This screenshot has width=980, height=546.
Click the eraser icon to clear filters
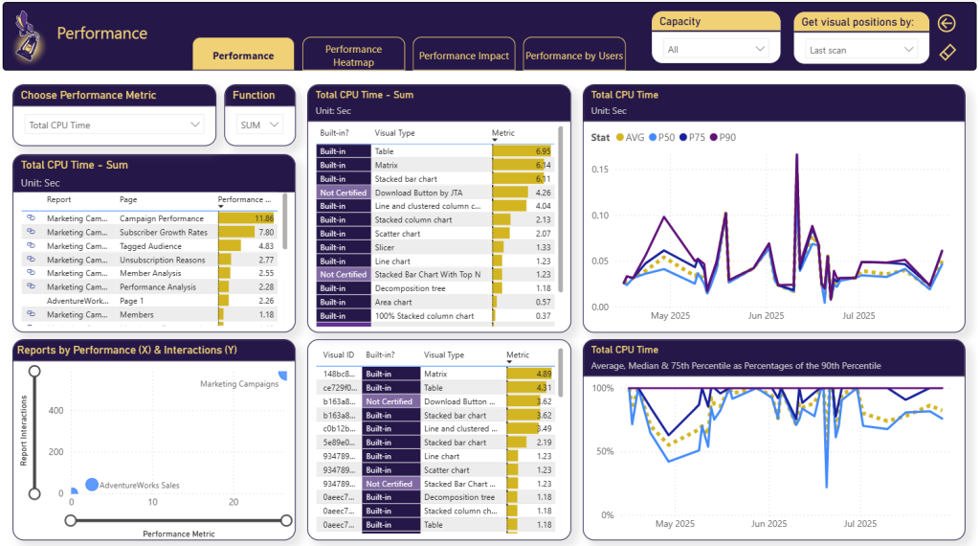947,52
